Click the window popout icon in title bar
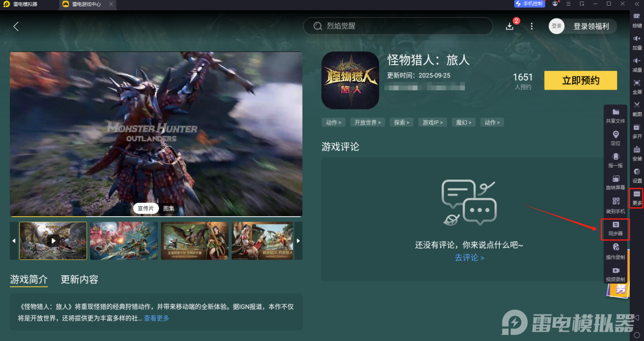Image resolution: width=644 pixels, height=341 pixels. [582, 4]
